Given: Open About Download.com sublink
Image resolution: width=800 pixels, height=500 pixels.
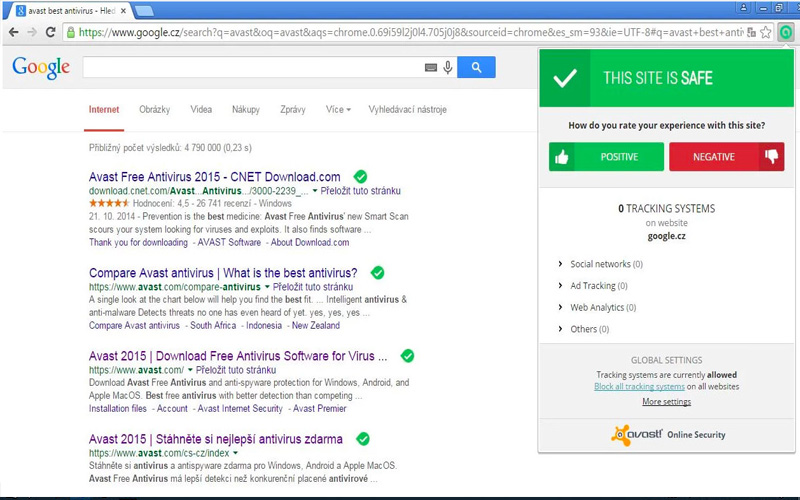Looking at the screenshot, I should [x=310, y=242].
